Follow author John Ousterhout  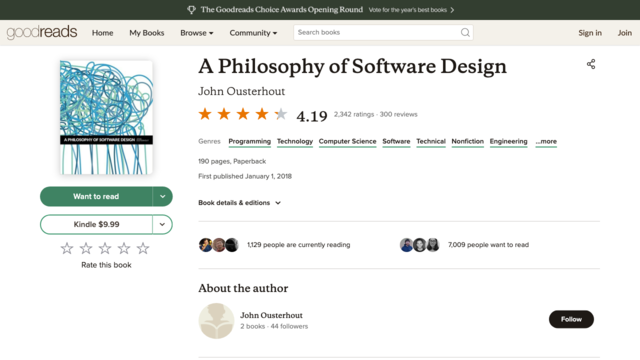pos(571,319)
